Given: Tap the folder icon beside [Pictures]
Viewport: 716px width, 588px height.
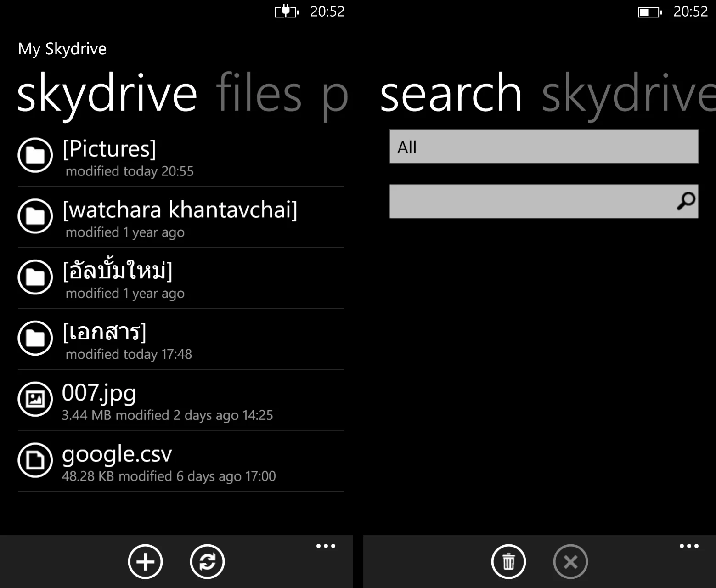Looking at the screenshot, I should pyautogui.click(x=35, y=155).
